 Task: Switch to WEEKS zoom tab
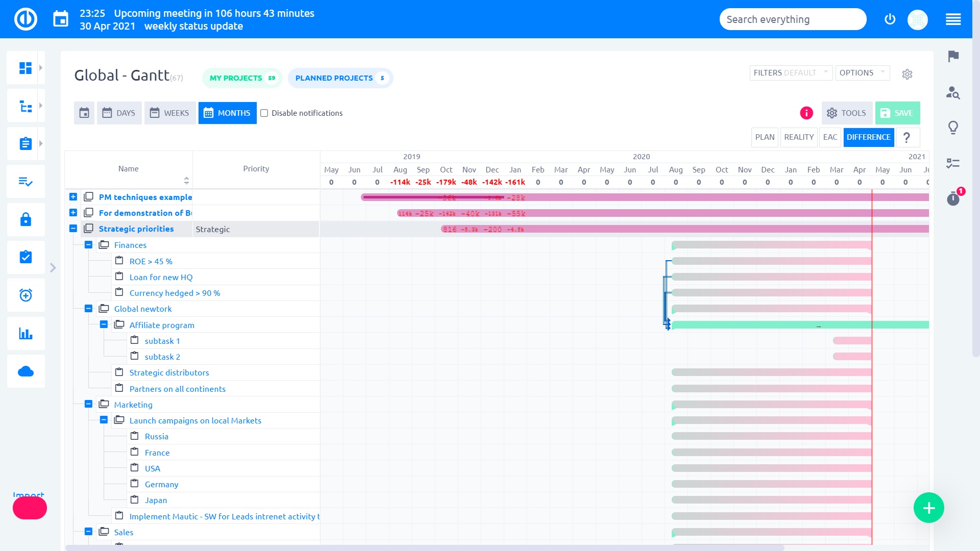(x=170, y=113)
